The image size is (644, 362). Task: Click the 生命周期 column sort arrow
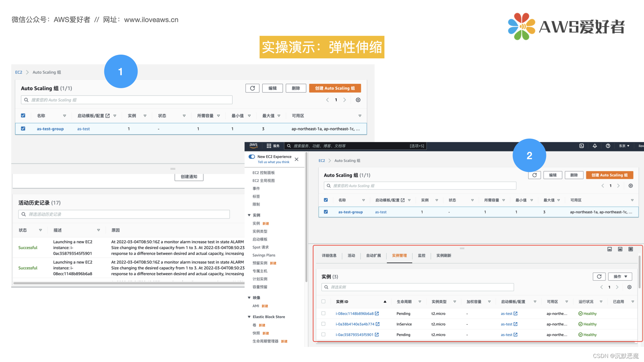click(x=420, y=302)
